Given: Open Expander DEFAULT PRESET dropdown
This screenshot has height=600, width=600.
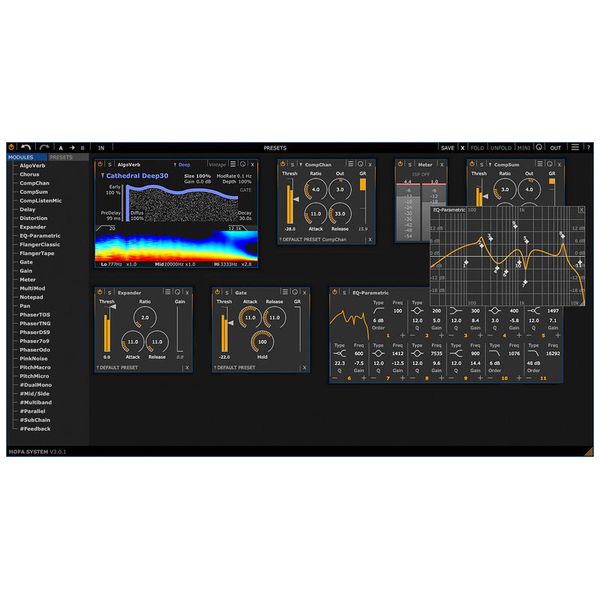Looking at the screenshot, I should pos(117,368).
